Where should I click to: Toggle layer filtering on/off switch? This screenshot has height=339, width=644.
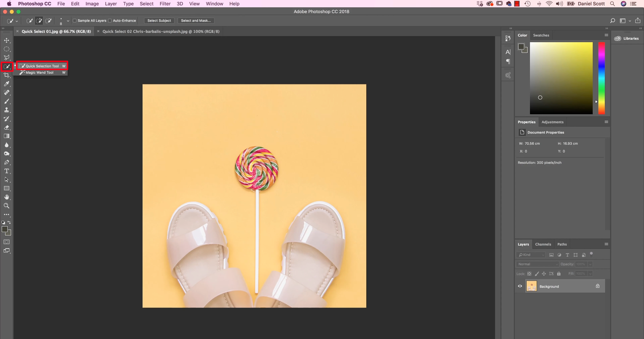592,254
